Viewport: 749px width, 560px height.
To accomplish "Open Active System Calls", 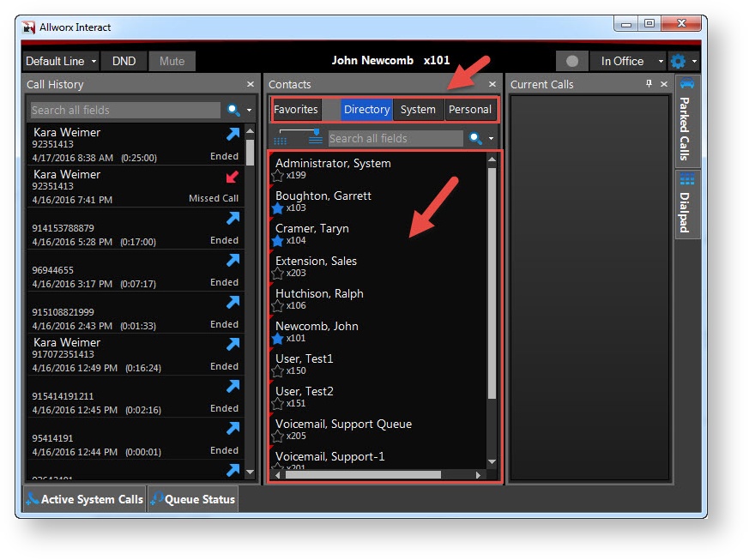I will 84,499.
